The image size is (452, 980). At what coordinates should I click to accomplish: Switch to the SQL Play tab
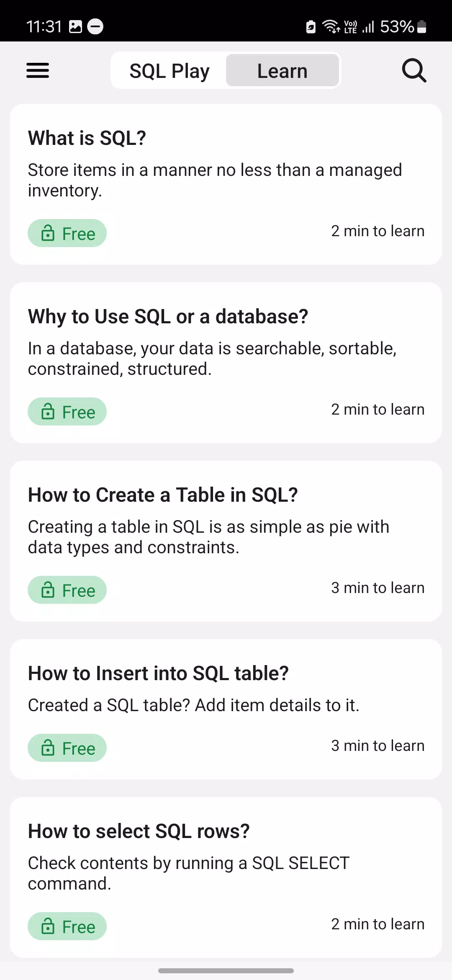pos(169,71)
